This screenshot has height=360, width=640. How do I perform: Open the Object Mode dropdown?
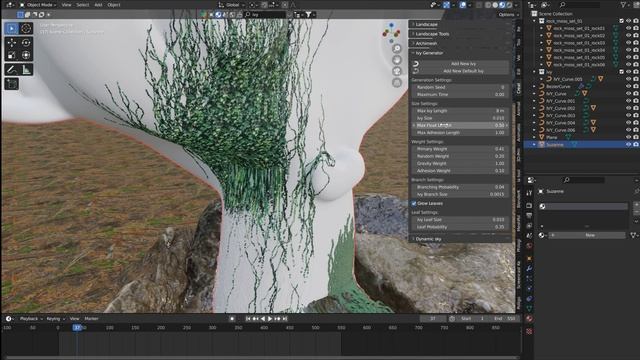(x=38, y=5)
